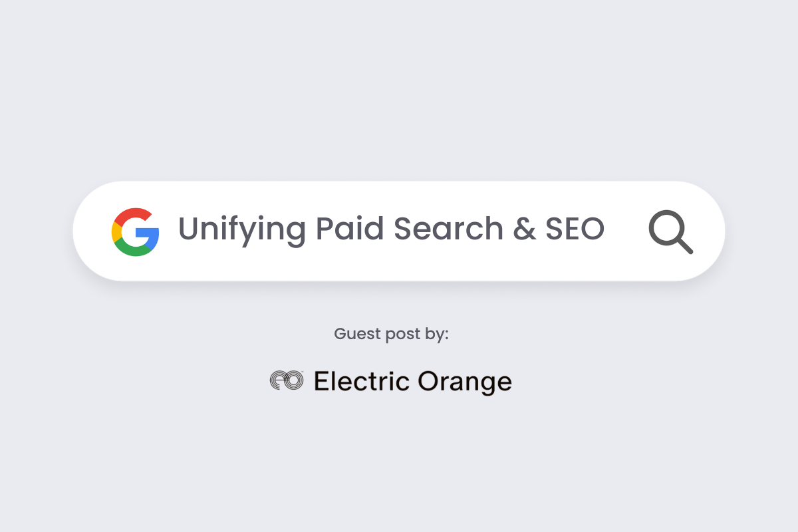Screen dimensions: 798x532
Task: Click the yellow segment of the Google logo
Action: pos(116,232)
